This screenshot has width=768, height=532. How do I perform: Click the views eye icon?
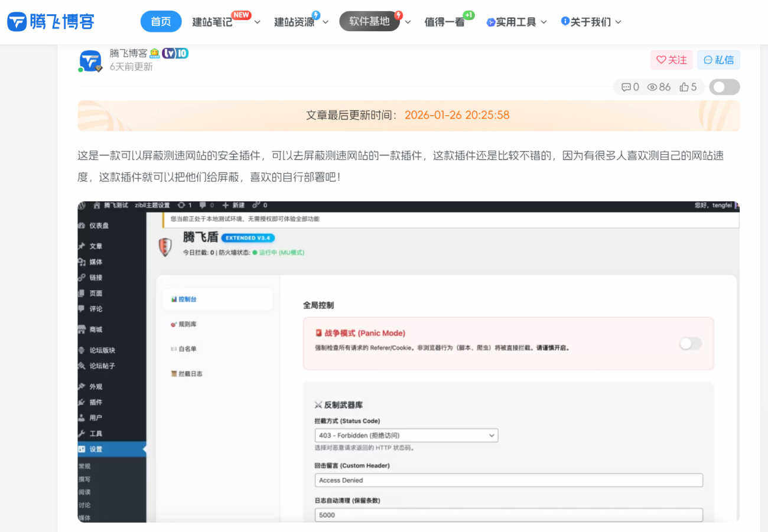652,87
